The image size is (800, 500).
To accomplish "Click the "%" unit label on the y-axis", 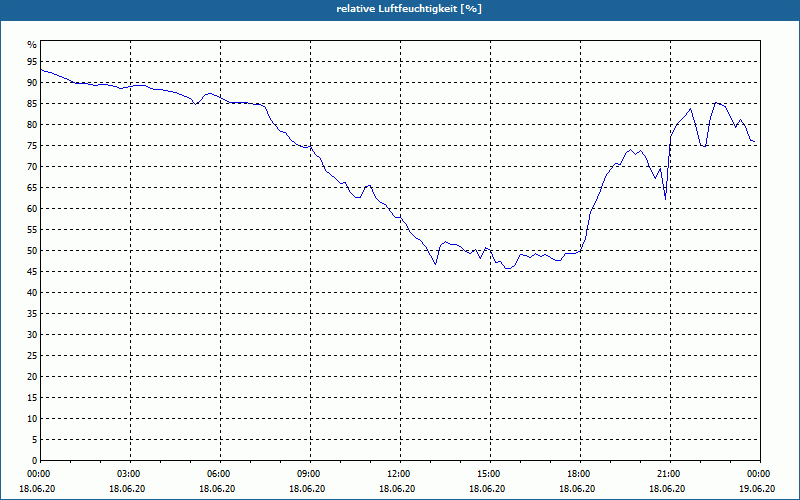I will coord(32,45).
